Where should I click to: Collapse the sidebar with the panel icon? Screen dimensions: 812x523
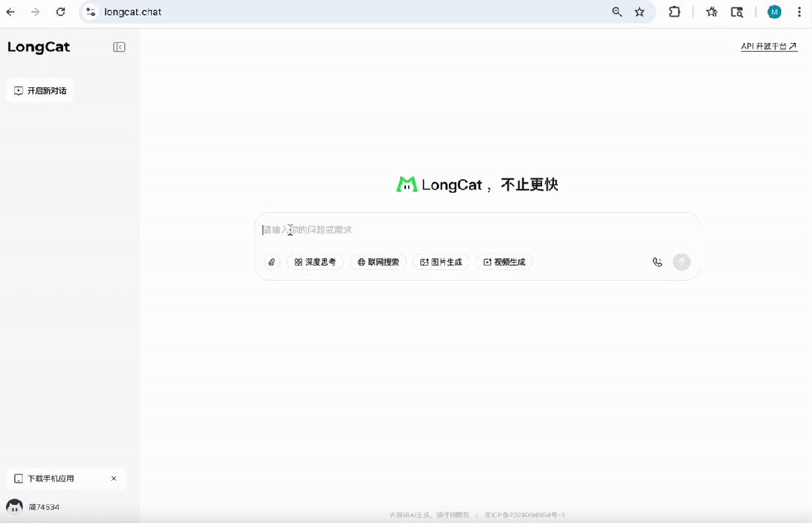click(x=119, y=47)
